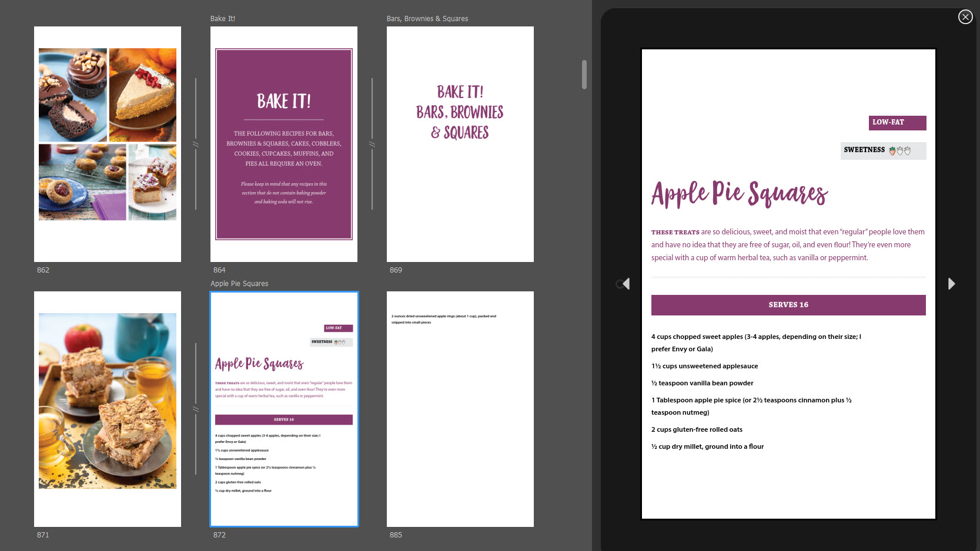Click the 'Bake It!' section label
The height and width of the screenshot is (551, 980).
click(x=223, y=19)
